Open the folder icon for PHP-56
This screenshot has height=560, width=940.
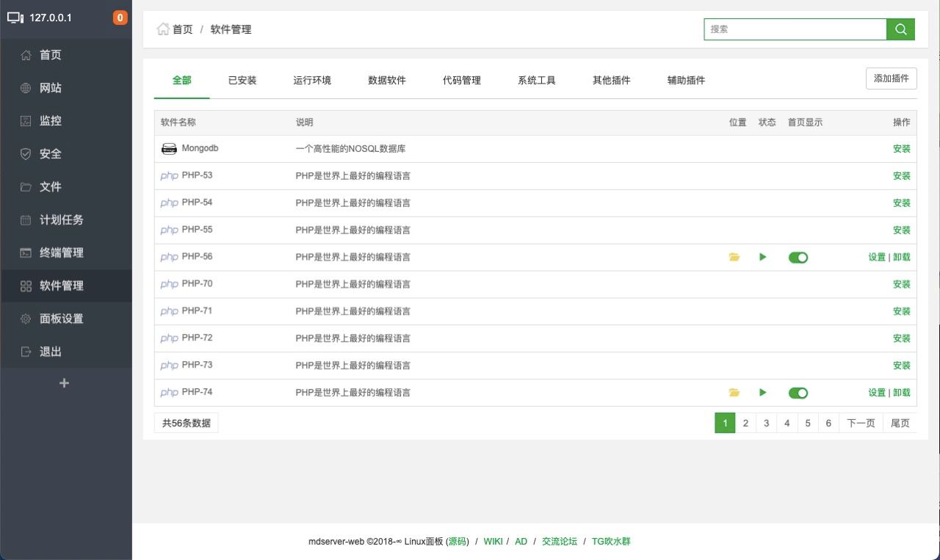(734, 257)
